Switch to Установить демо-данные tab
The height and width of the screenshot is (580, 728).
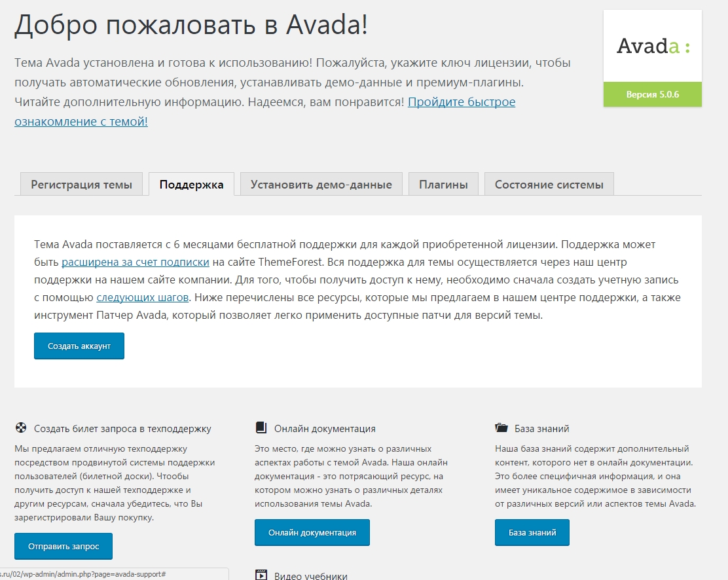pos(321,185)
